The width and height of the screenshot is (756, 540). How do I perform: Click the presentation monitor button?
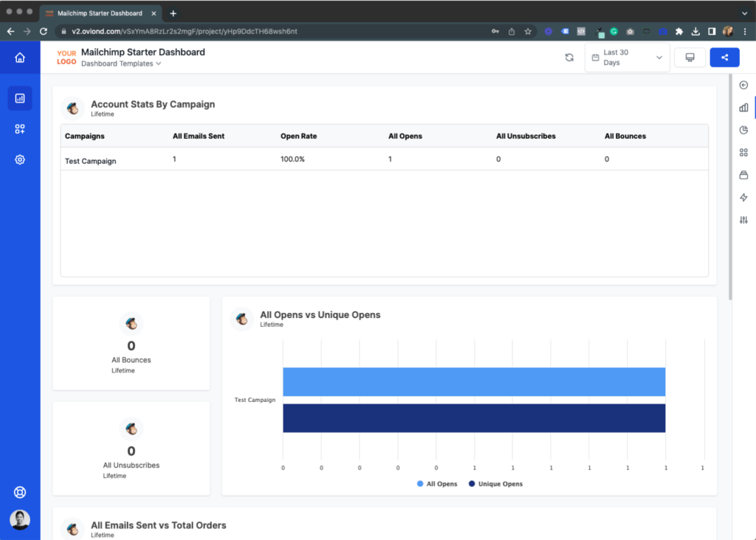coord(690,58)
